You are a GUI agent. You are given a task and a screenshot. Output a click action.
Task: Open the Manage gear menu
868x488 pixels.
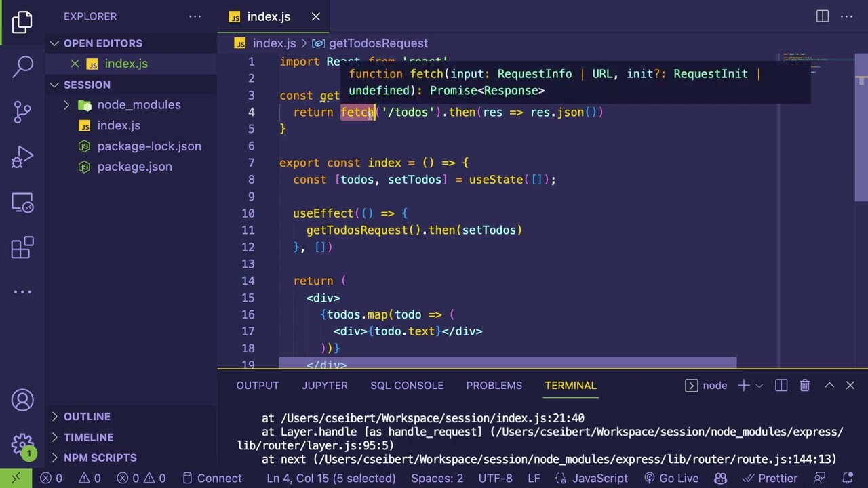coord(22,445)
